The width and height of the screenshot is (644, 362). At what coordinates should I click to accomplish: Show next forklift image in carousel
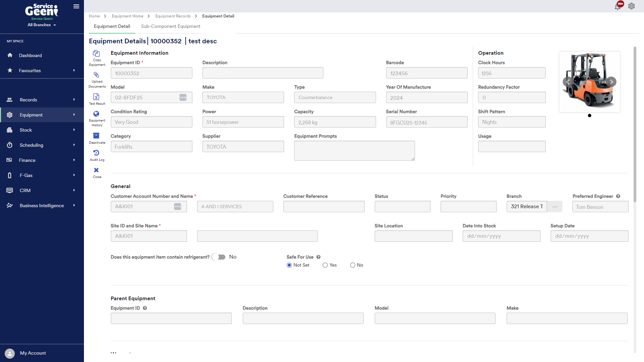tap(612, 82)
